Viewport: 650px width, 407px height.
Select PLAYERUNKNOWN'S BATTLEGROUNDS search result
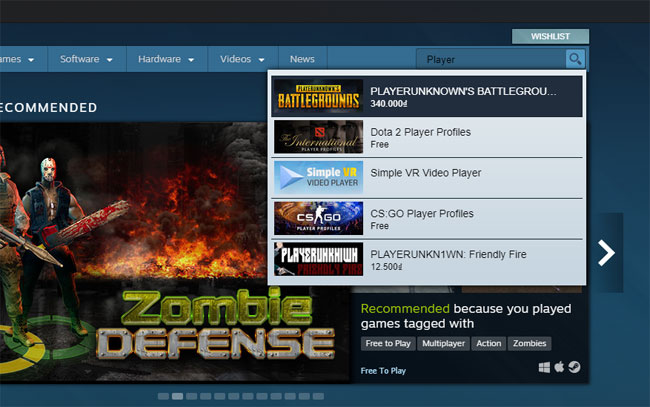(427, 96)
